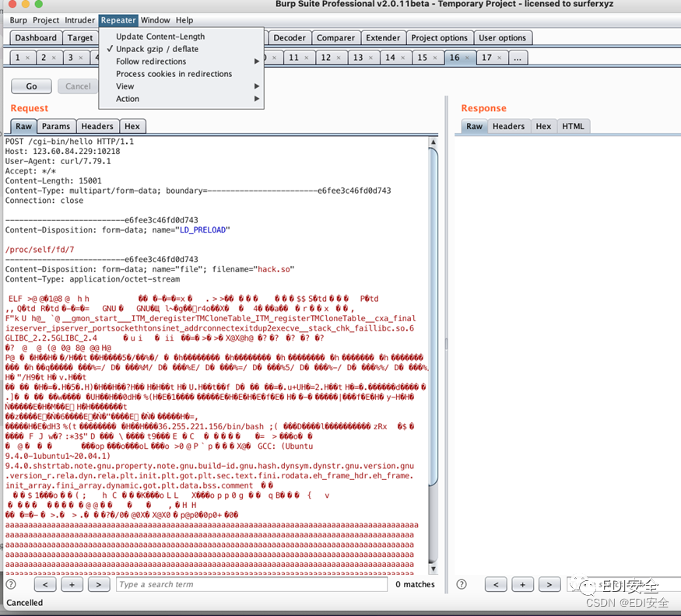Open the Response panel help icon

point(462,584)
